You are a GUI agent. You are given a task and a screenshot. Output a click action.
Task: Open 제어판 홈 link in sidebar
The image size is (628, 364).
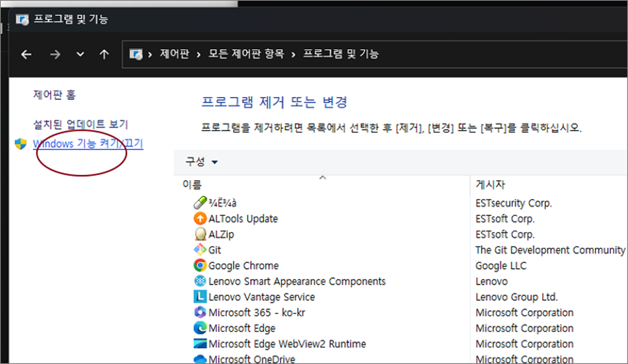[54, 94]
